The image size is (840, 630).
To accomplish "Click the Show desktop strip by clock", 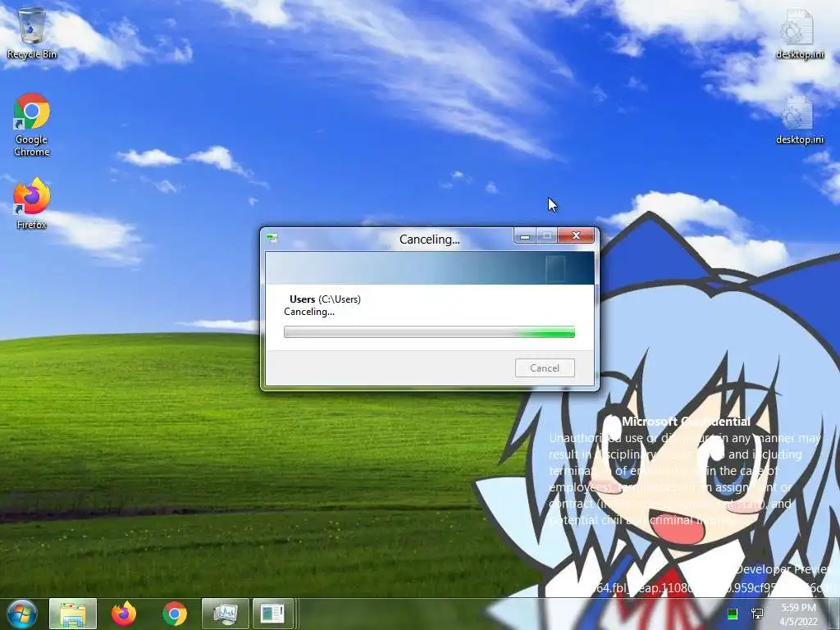I will pos(834,614).
